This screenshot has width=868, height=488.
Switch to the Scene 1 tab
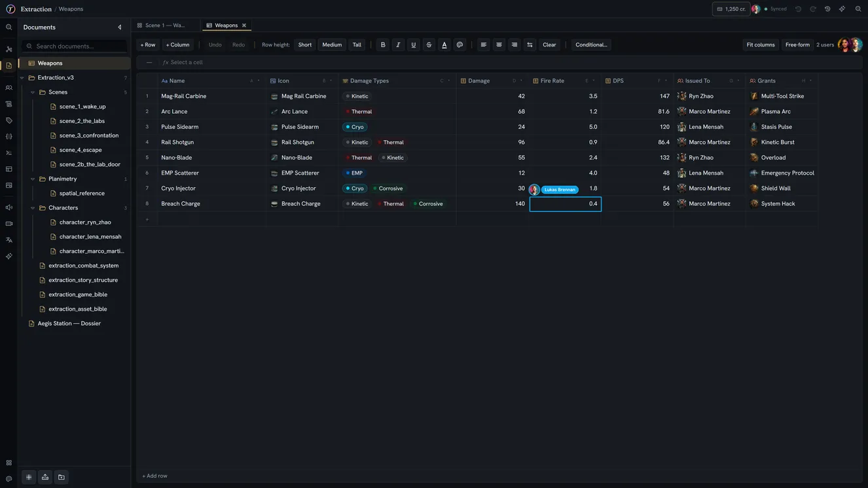point(166,26)
